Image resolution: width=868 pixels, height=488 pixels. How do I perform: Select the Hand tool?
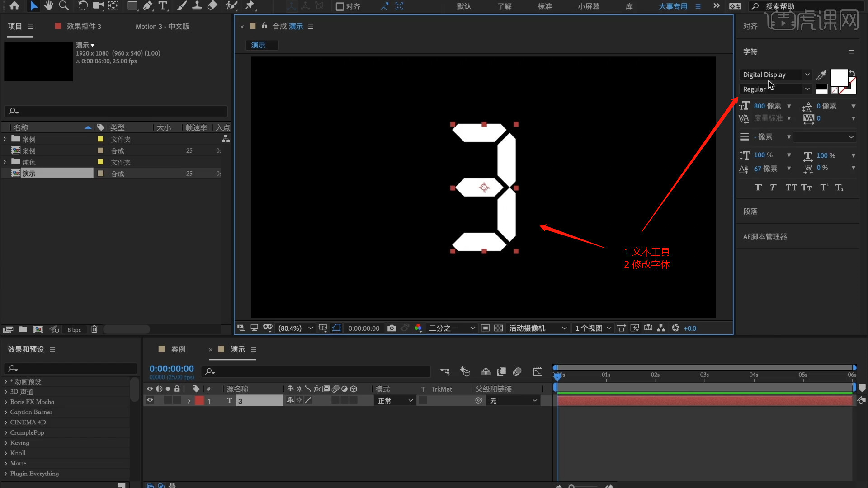48,6
